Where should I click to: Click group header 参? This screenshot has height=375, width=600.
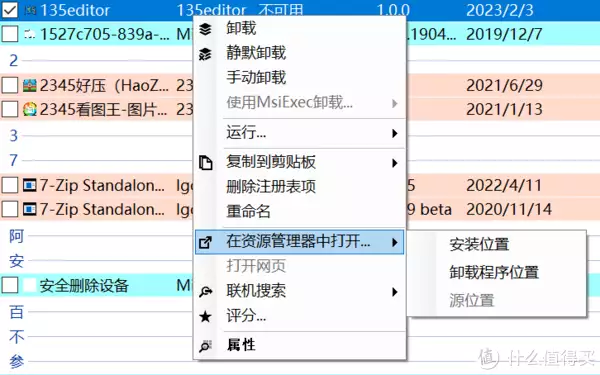(16, 361)
